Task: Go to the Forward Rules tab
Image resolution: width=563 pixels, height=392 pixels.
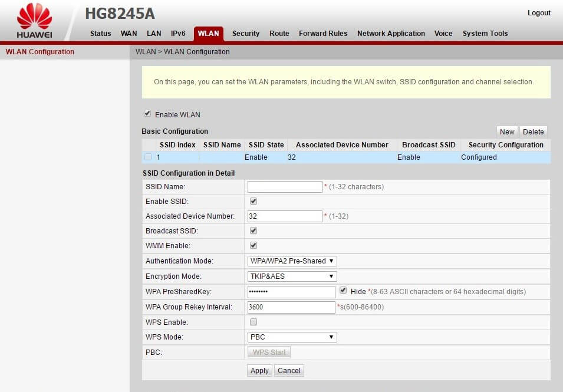Action: [323, 34]
